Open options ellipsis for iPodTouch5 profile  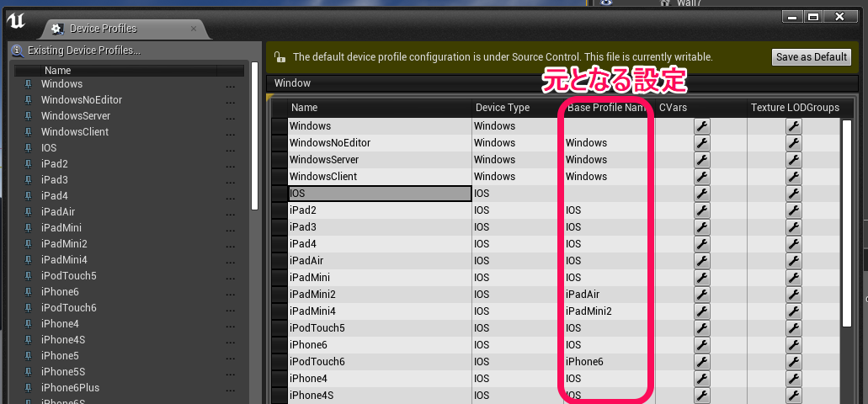(231, 279)
